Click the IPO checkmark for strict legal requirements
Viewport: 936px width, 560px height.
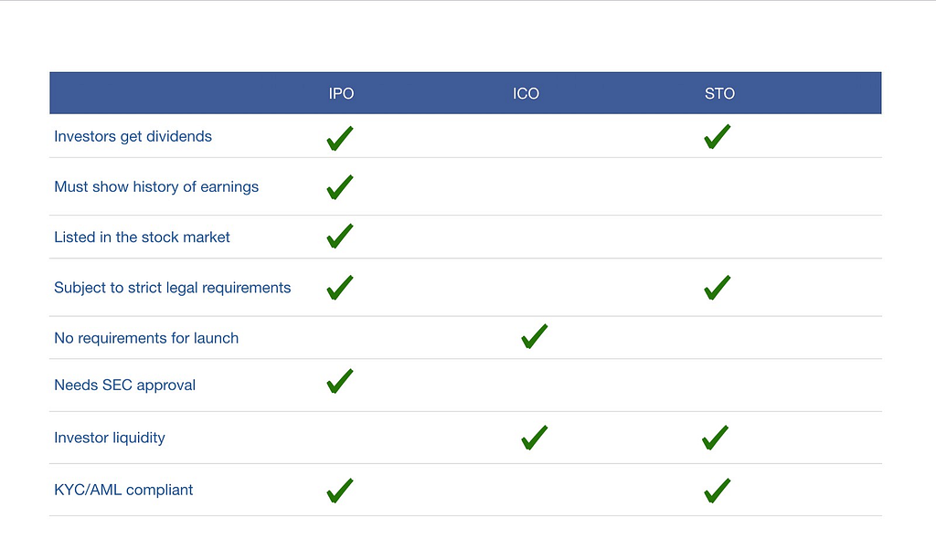tap(340, 288)
